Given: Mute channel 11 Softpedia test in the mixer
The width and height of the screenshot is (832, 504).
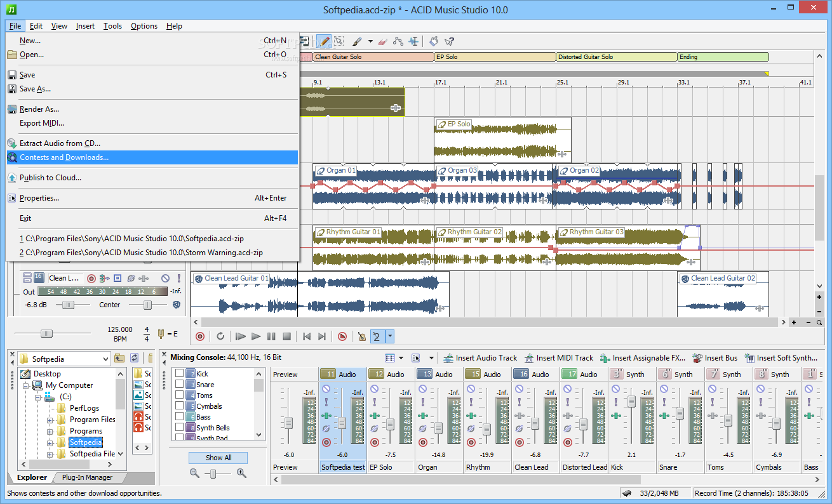Looking at the screenshot, I should tap(326, 388).
